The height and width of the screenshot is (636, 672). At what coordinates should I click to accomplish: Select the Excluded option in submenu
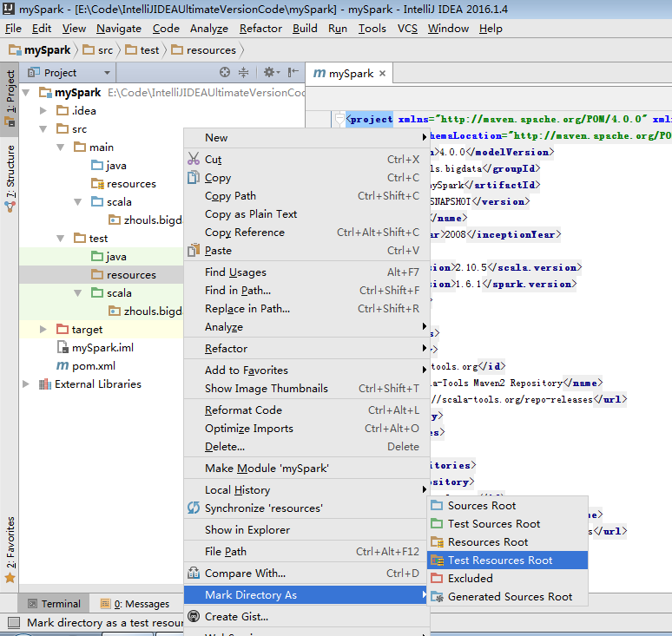(x=507, y=578)
